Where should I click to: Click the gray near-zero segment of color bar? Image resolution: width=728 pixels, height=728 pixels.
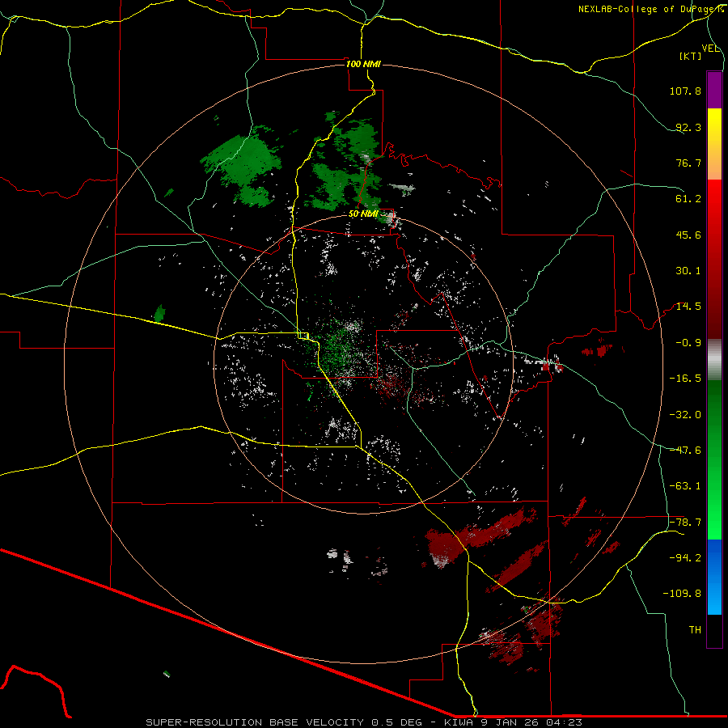tap(714, 360)
